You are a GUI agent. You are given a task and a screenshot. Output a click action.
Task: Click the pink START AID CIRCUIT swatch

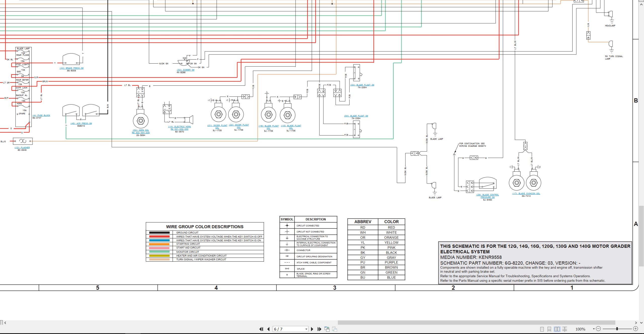click(x=159, y=248)
